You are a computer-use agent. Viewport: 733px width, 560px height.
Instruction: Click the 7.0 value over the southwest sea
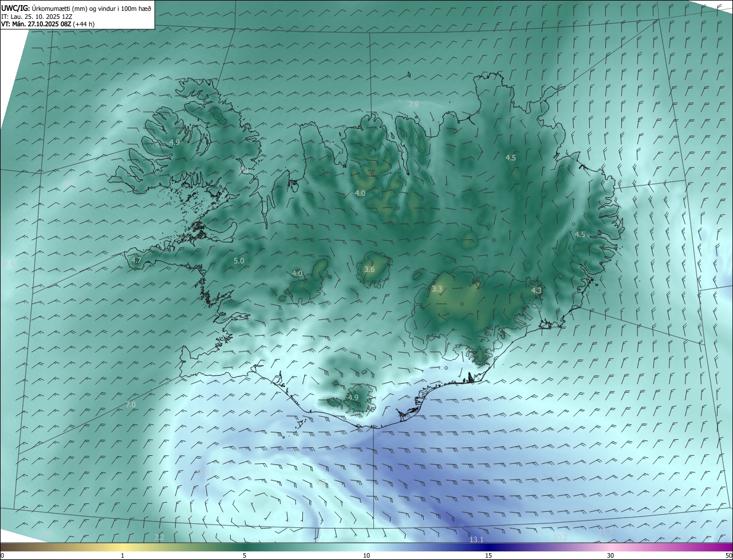tap(131, 404)
